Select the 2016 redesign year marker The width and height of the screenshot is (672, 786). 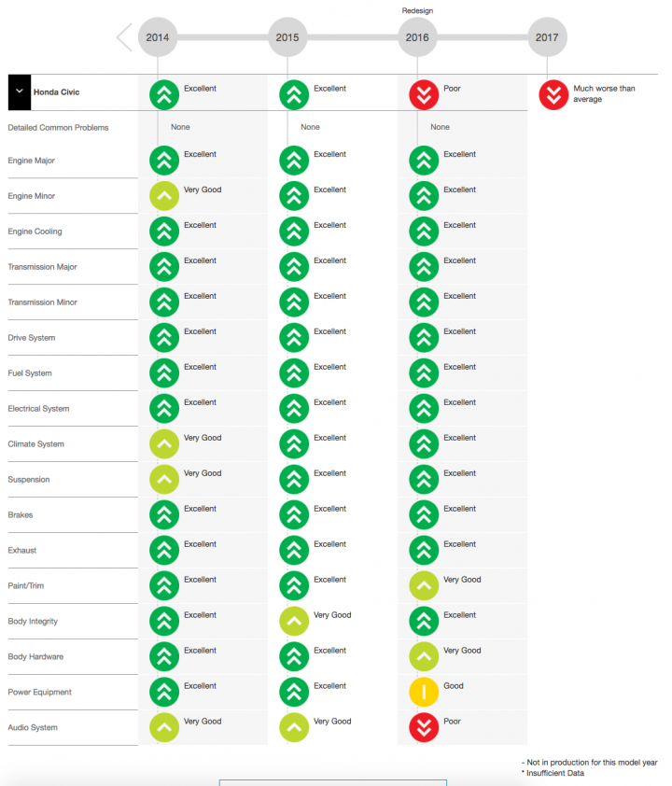coord(417,37)
